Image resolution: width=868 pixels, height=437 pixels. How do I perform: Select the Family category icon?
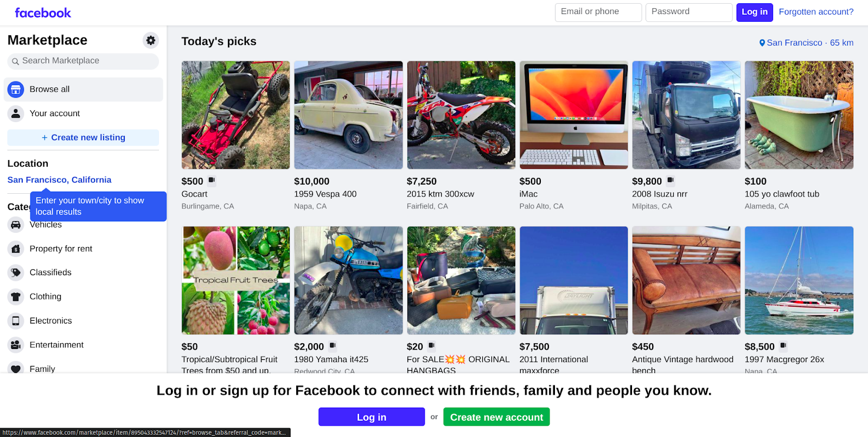[16, 369]
